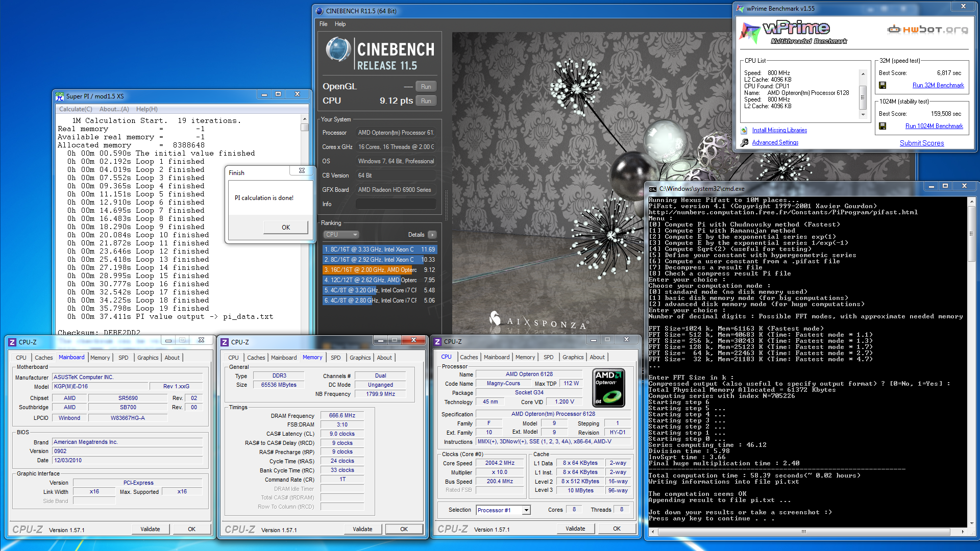Image resolution: width=980 pixels, height=551 pixels.
Task: Click cmd window horizontal scrollbar thumb
Action: point(804,532)
